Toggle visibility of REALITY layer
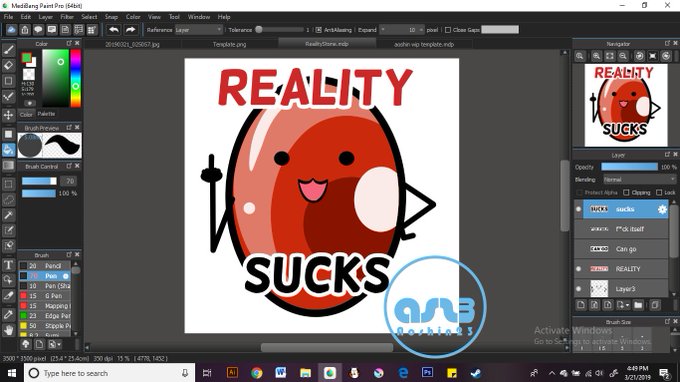Screen dimensions: 680x382 579,269
